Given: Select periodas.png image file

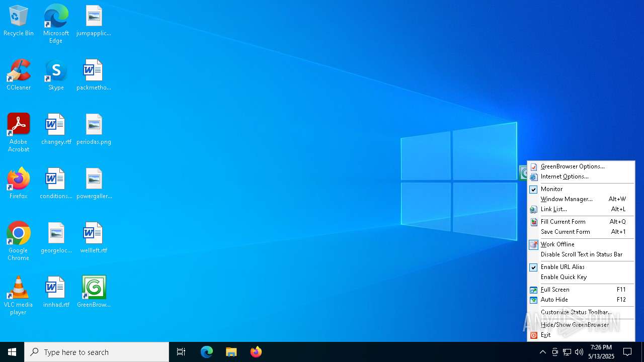Looking at the screenshot, I should click(94, 129).
